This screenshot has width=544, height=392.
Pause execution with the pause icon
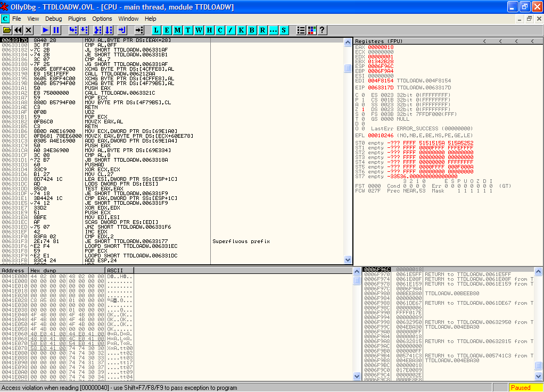pos(56,30)
